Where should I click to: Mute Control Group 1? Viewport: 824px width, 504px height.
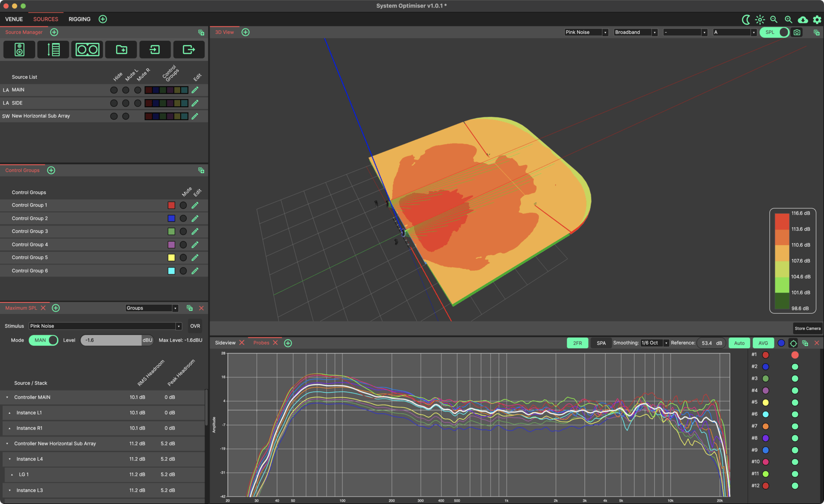pyautogui.click(x=183, y=205)
